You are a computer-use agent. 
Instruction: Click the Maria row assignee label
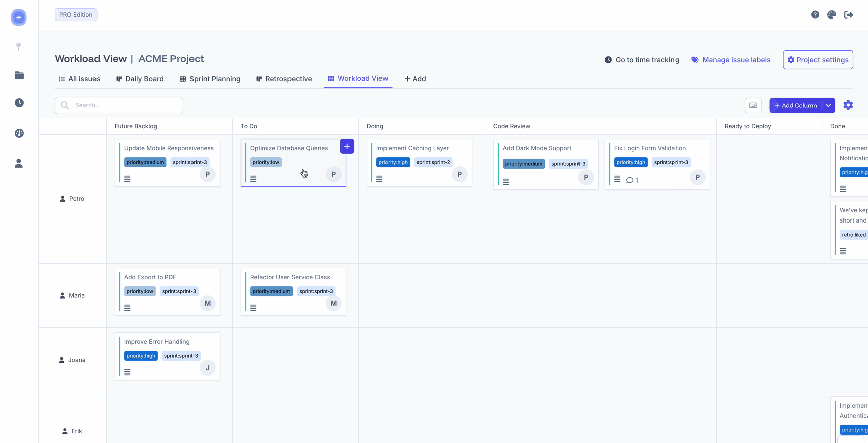point(72,295)
